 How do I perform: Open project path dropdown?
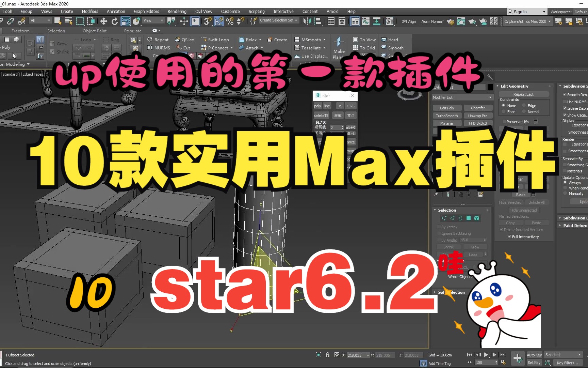527,21
